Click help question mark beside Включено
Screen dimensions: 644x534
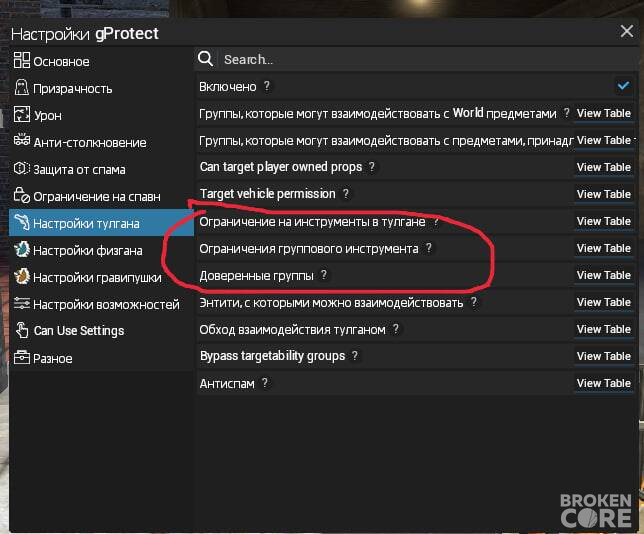[267, 86]
